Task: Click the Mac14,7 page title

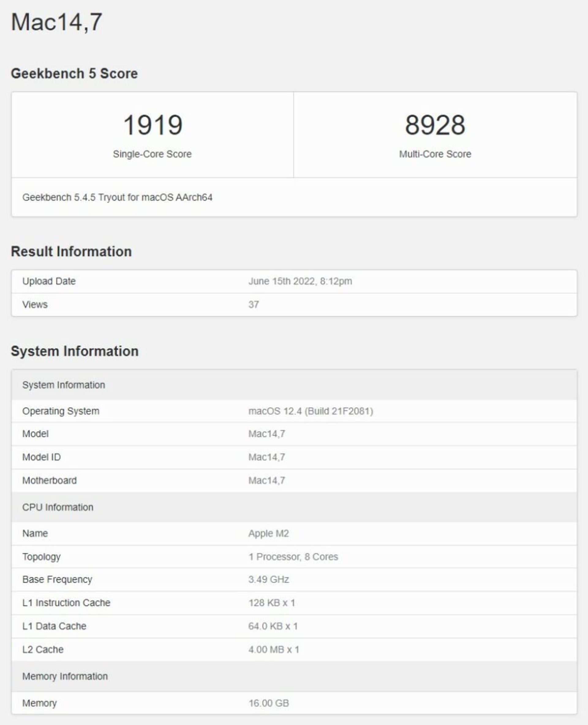Action: 57,22
